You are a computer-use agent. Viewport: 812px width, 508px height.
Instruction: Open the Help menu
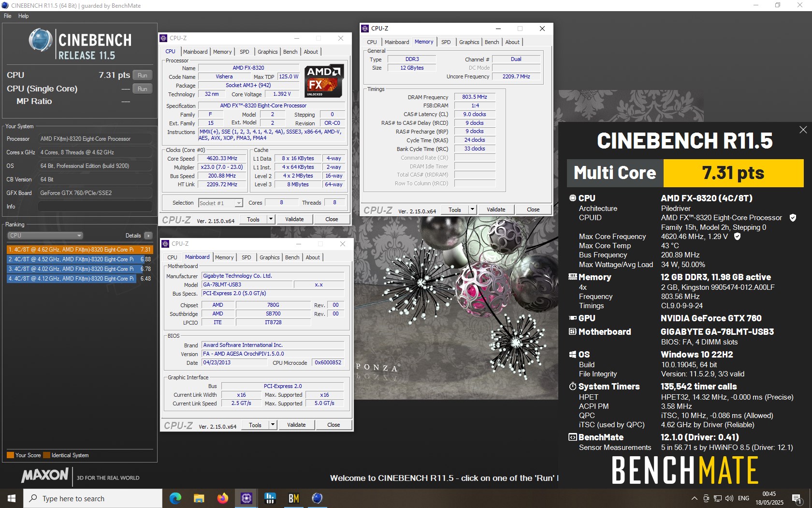click(x=23, y=16)
